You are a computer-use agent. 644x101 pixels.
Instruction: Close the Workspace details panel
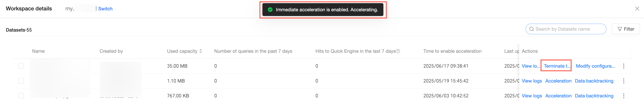click(x=637, y=9)
